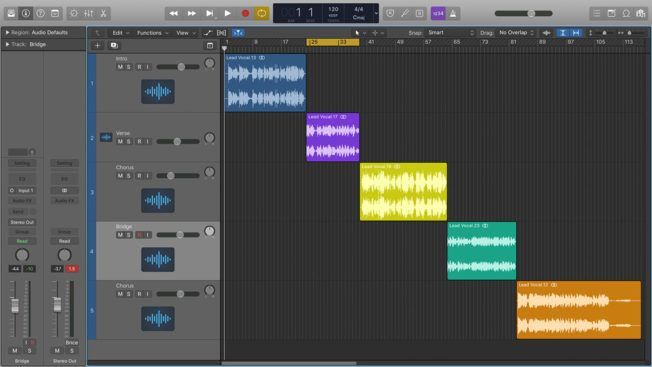The image size is (652, 367).
Task: Open the Editors with the scissors icon
Action: [103, 13]
